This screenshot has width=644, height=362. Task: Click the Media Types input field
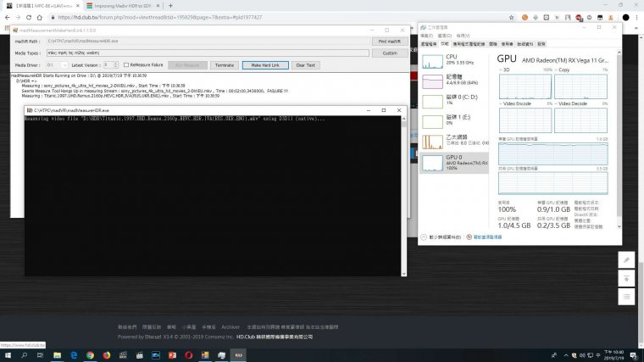(208, 53)
